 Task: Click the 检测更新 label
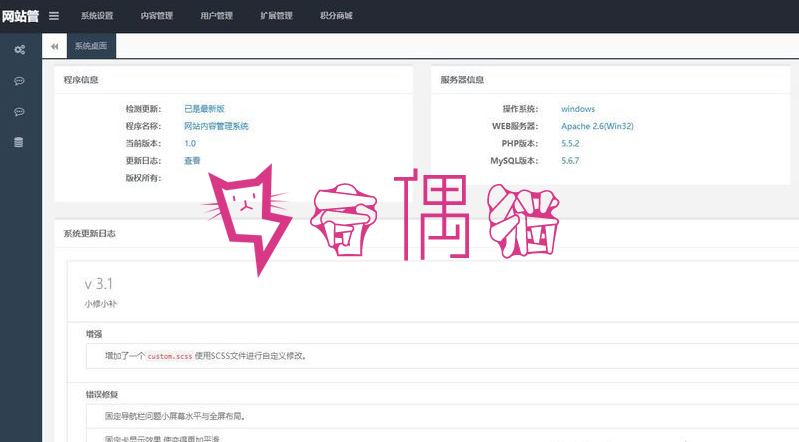[x=143, y=109]
